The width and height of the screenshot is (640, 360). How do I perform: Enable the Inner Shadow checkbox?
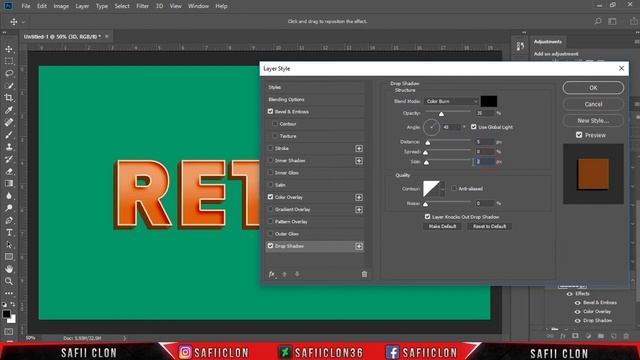(x=270, y=160)
